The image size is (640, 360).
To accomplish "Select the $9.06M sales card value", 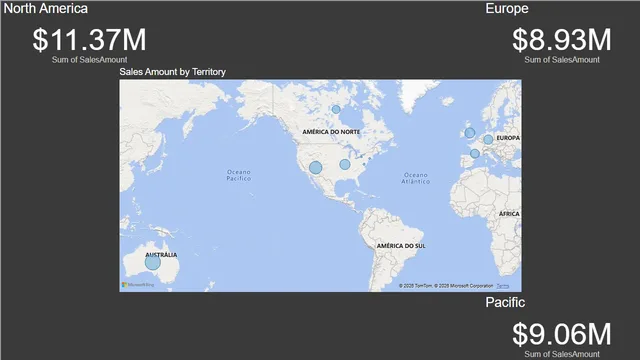I will pyautogui.click(x=562, y=334).
